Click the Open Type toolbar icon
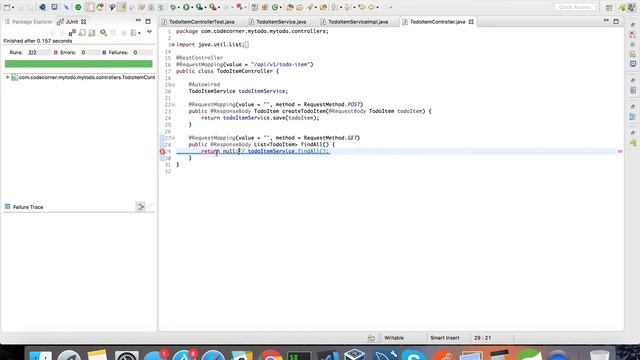The height and width of the screenshot is (360, 640). tap(290, 7)
